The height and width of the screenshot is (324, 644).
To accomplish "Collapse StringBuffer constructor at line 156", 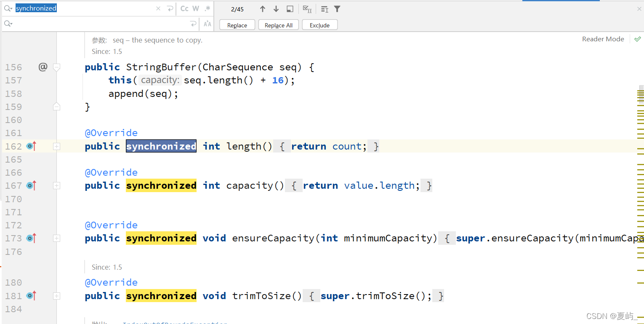I will point(56,67).
